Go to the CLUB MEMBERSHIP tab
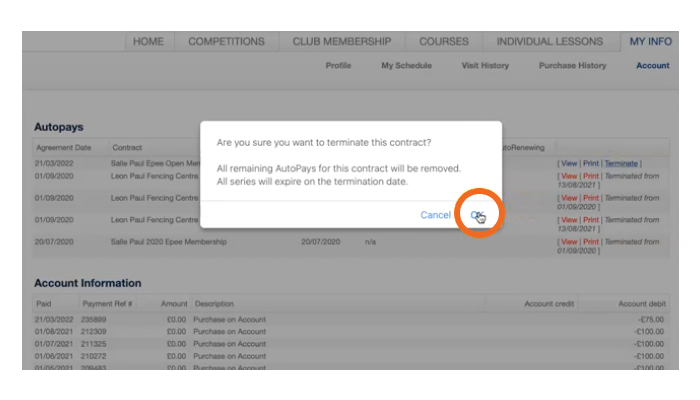This screenshot has height=400, width=700. pyautogui.click(x=341, y=42)
